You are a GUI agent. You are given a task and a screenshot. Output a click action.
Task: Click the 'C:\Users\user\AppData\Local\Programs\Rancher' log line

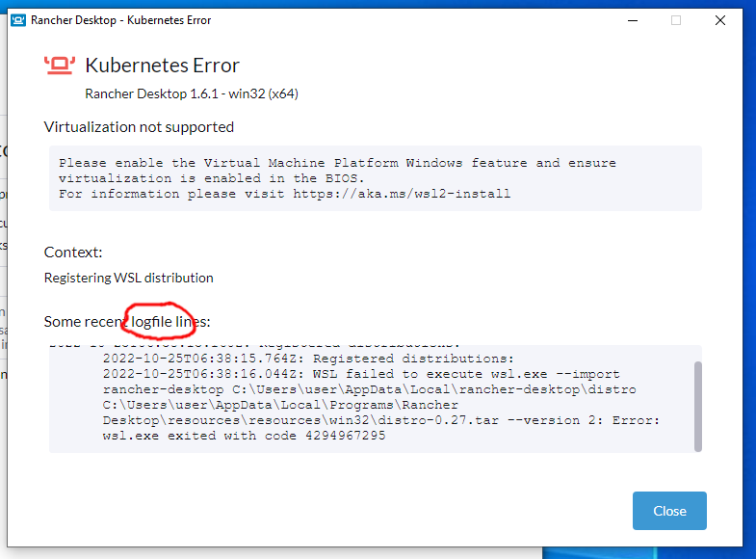[x=280, y=405]
